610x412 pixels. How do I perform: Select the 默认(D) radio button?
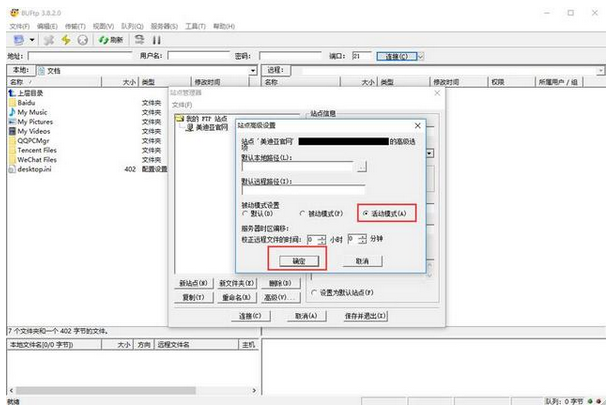pyautogui.click(x=245, y=213)
